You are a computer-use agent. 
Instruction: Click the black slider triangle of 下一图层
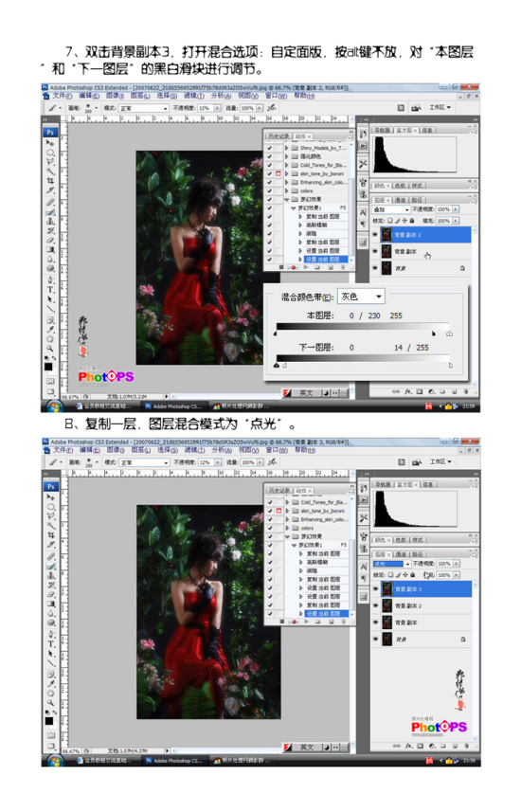[277, 366]
